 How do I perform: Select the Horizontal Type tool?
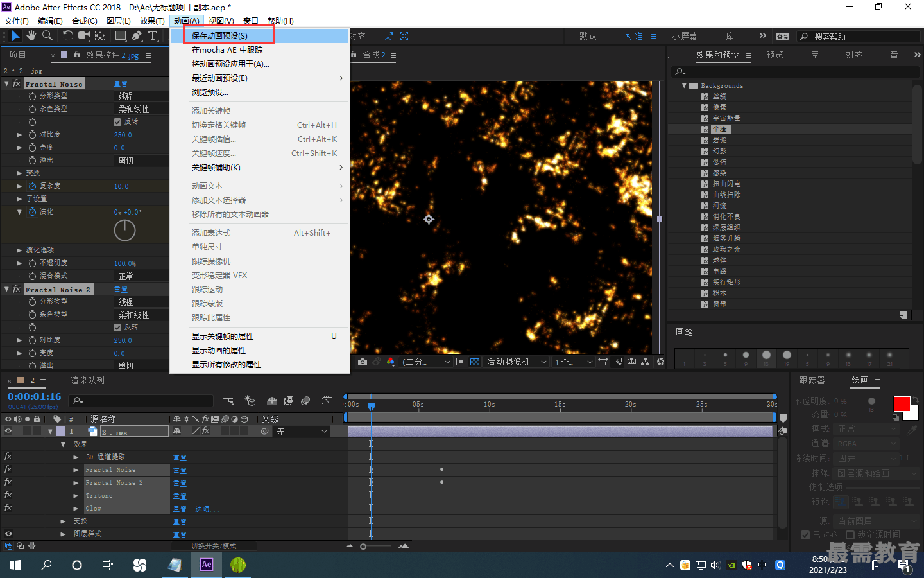point(153,36)
